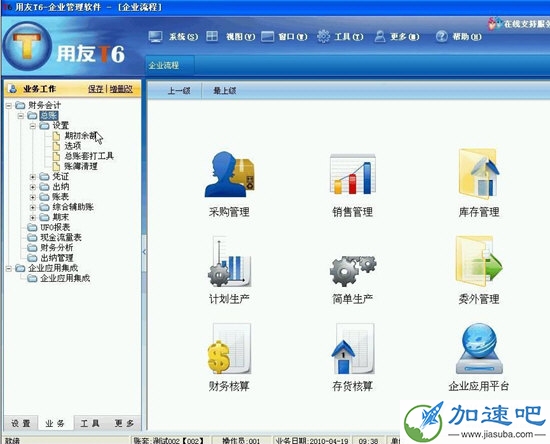This screenshot has width=550, height=444.
Task: Switch to the 更多 bottom tab
Action: [124, 423]
